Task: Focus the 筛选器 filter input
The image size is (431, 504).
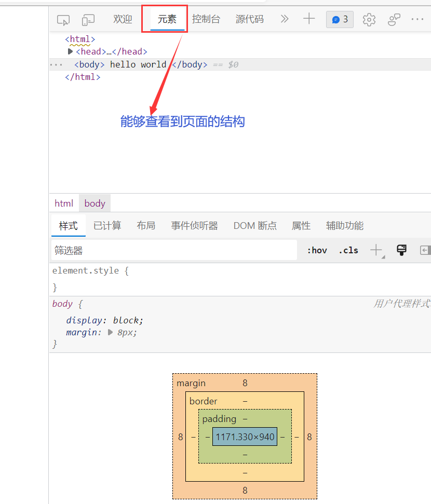Action: tap(174, 250)
